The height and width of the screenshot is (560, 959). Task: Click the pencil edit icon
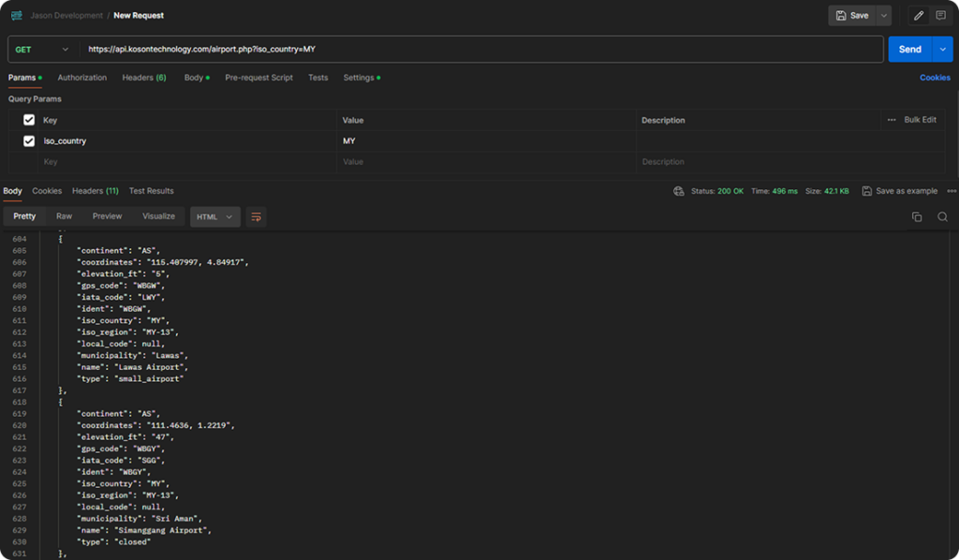point(918,15)
